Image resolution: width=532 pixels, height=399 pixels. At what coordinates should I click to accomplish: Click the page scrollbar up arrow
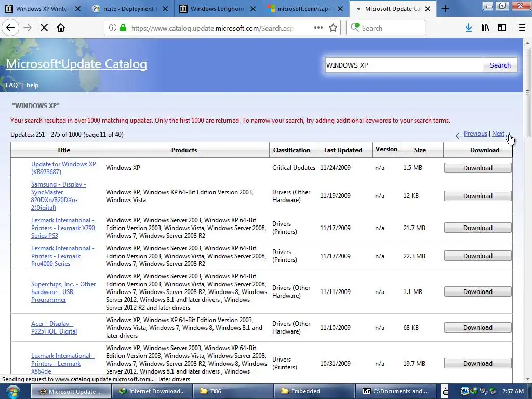pyautogui.click(x=527, y=43)
